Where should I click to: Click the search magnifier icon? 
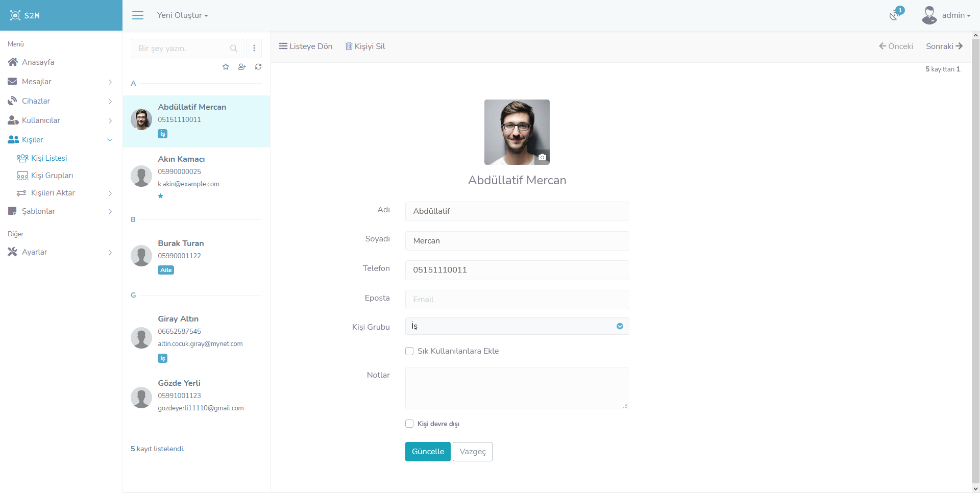click(x=234, y=48)
